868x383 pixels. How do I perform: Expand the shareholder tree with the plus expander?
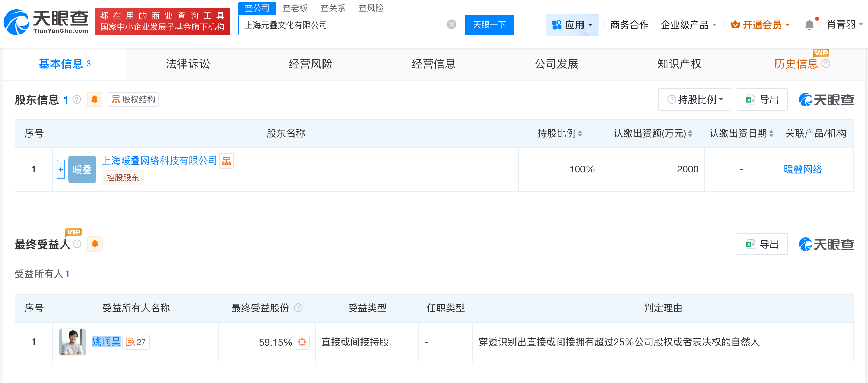(61, 169)
